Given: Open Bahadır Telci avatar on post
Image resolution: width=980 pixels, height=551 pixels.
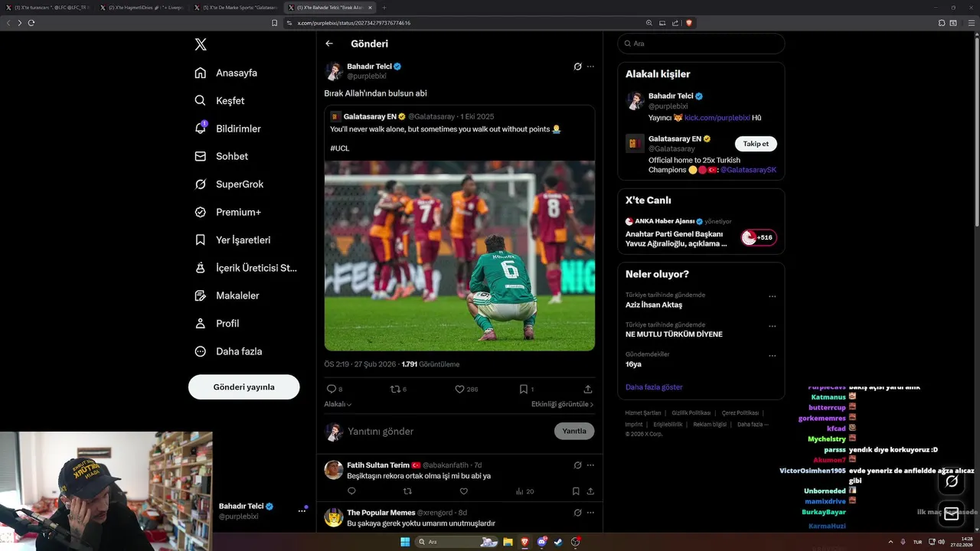Looking at the screenshot, I should point(334,71).
